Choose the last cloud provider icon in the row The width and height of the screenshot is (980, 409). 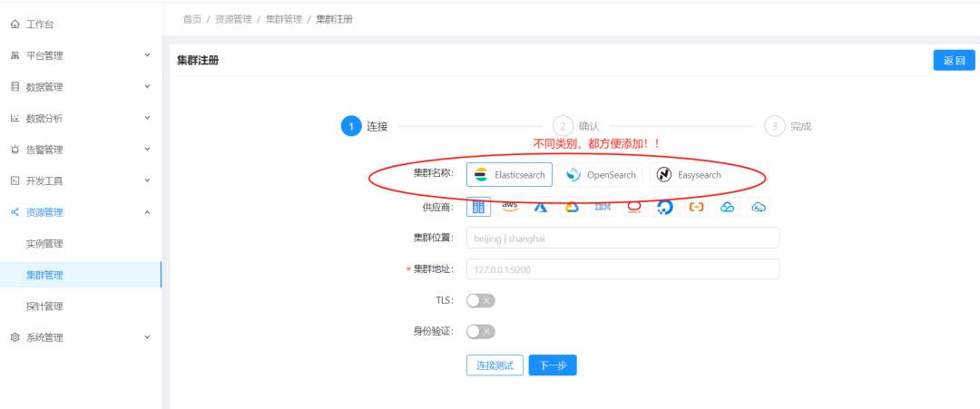759,207
